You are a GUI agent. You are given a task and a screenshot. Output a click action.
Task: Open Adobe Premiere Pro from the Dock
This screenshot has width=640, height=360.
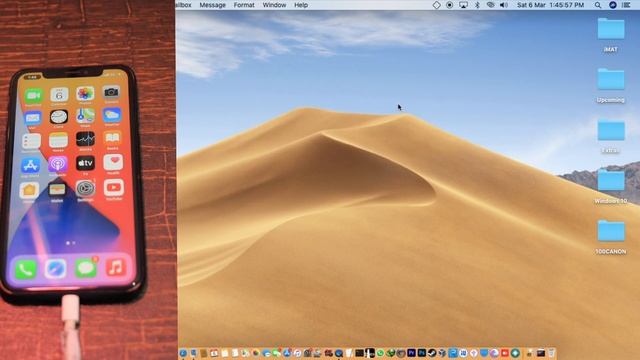(411, 353)
